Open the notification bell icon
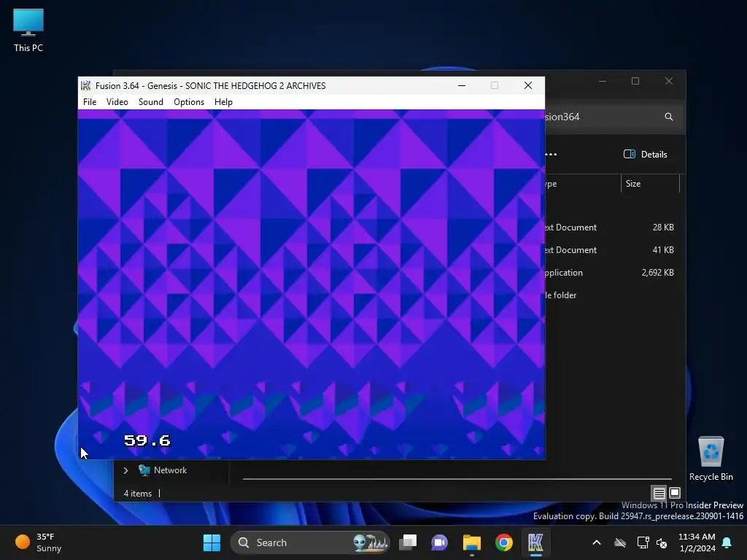 tap(727, 542)
